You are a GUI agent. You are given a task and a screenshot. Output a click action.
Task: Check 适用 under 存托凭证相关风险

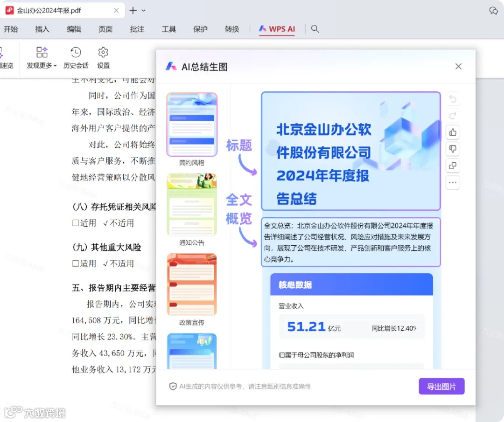point(76,223)
